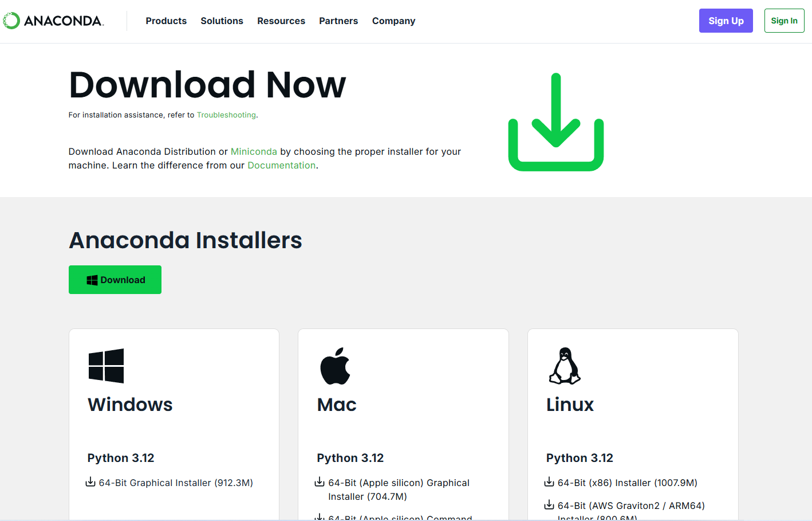Click the Download Now heading

tap(207, 85)
